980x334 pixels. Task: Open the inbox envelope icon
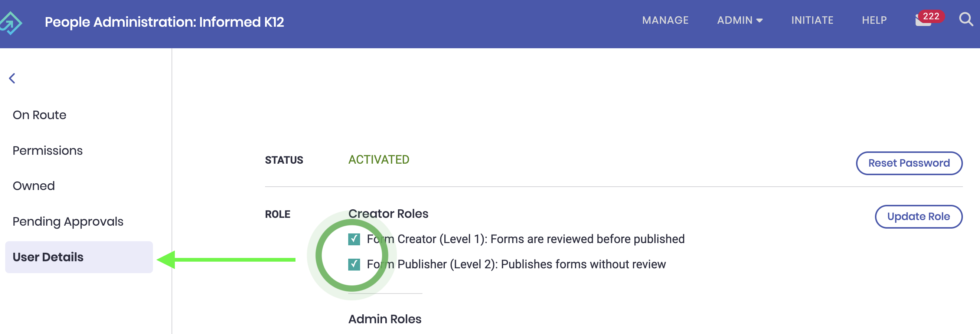point(922,20)
